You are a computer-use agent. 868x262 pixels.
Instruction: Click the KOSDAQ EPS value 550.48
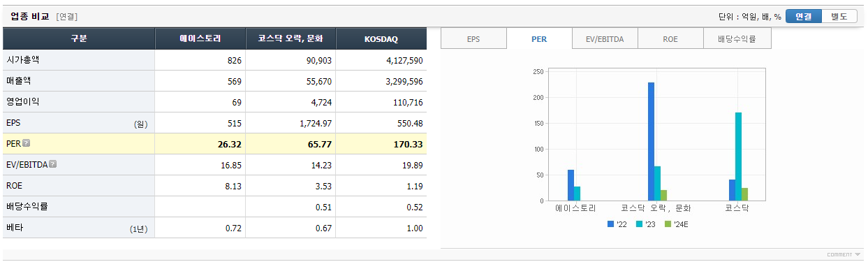tap(409, 124)
